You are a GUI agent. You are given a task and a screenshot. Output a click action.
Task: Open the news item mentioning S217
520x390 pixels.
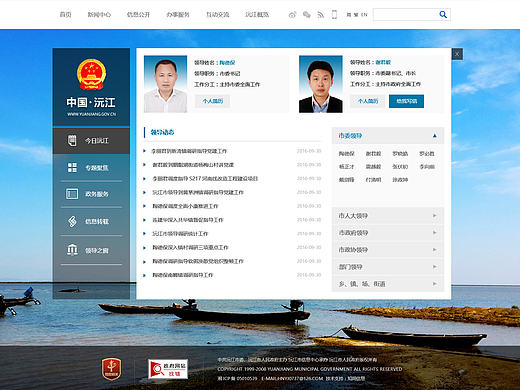pos(205,179)
